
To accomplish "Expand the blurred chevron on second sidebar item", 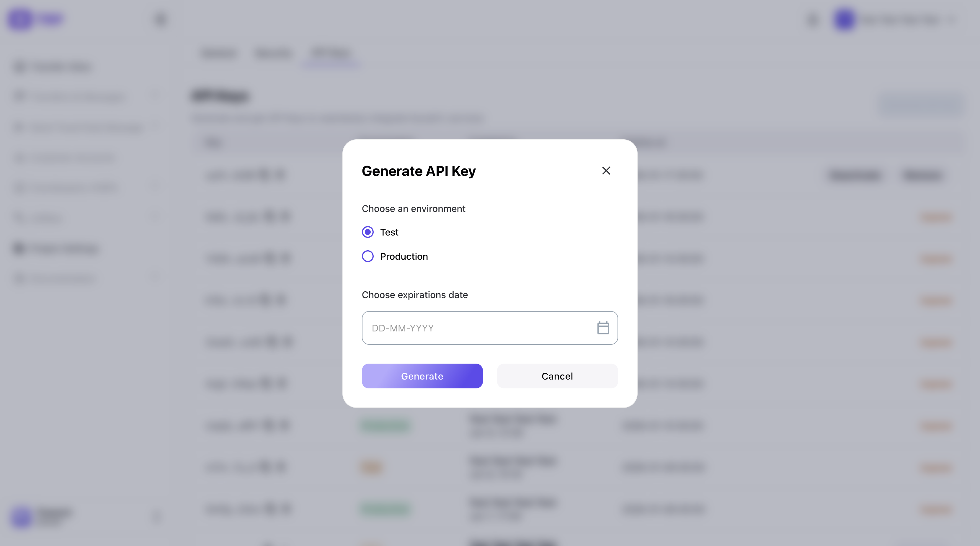I will 155,97.
